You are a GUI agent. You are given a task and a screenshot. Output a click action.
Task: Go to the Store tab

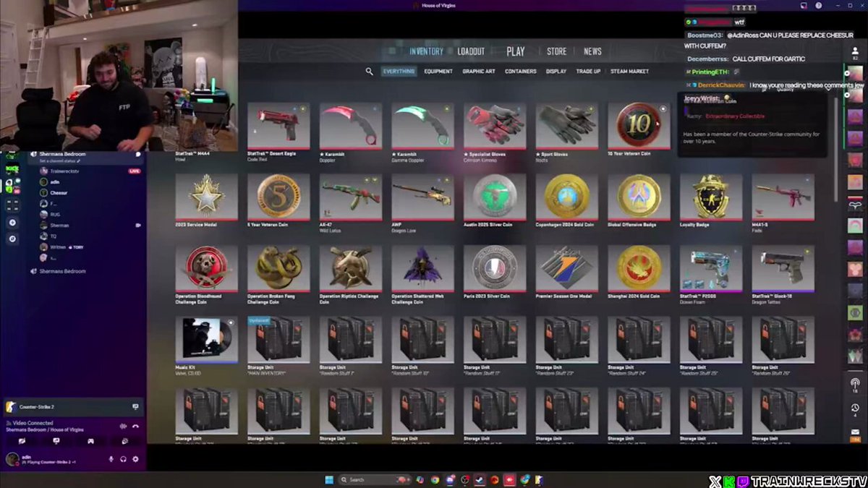coord(556,51)
